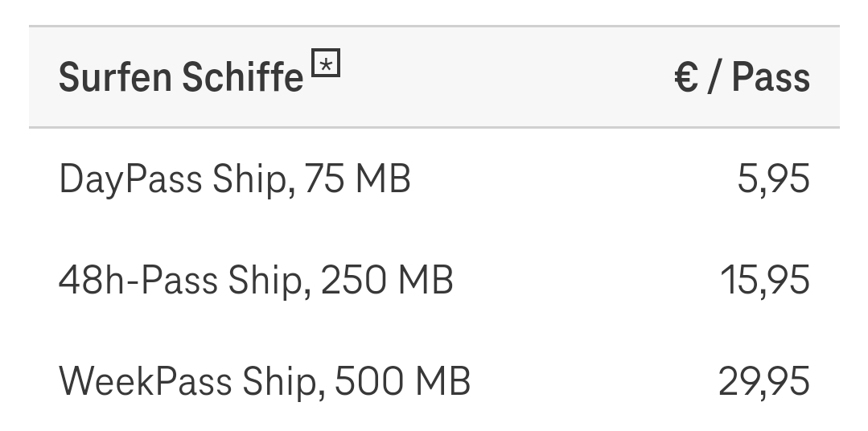Pick the WeekPass Ship, 500 MB row
The height and width of the screenshot is (431, 868).
(265, 381)
